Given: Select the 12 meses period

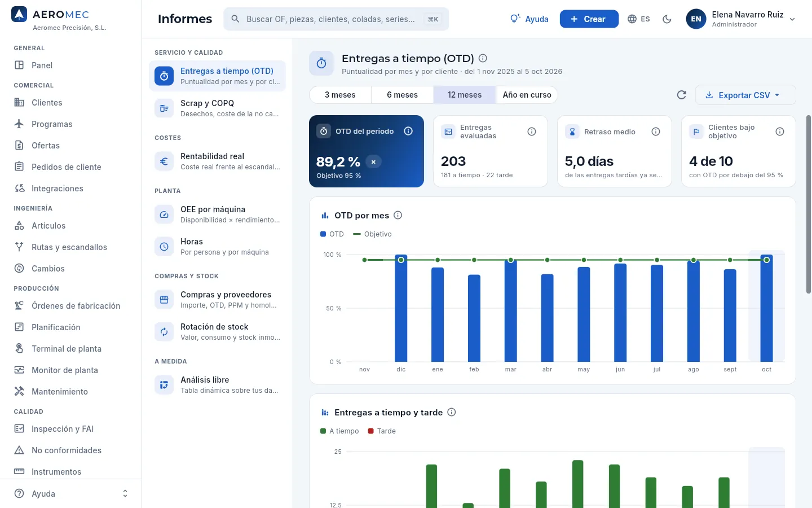Looking at the screenshot, I should click(x=465, y=95).
